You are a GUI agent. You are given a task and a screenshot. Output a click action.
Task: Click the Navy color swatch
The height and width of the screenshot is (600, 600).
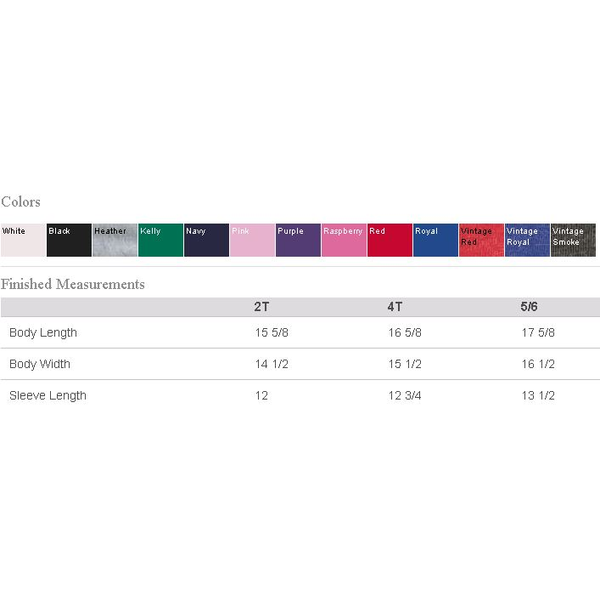pos(206,240)
